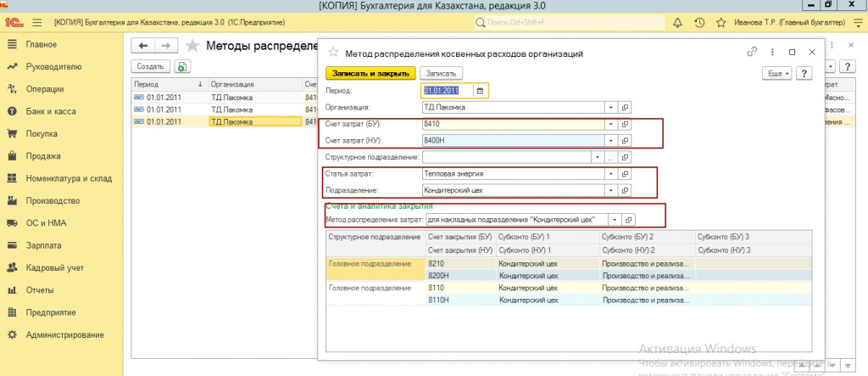Open the Организация record button
This screenshot has height=376, width=868.
pos(625,108)
